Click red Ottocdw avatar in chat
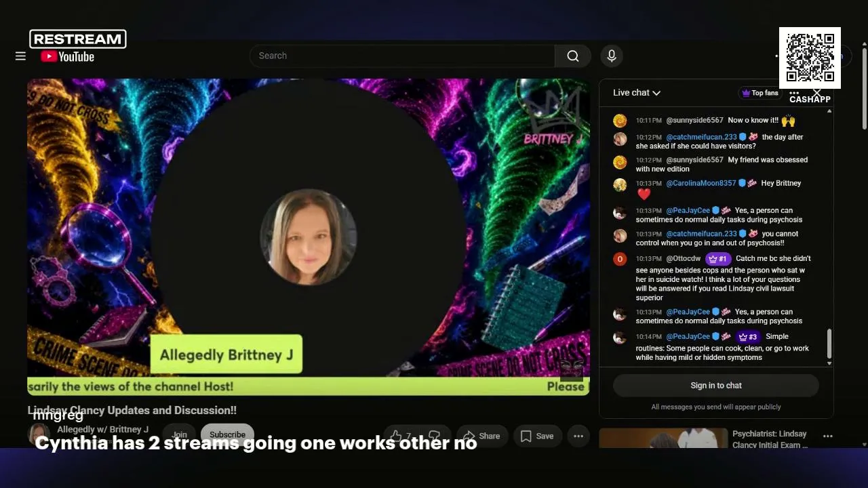Screen dimensions: 868x488 [x=620, y=259]
